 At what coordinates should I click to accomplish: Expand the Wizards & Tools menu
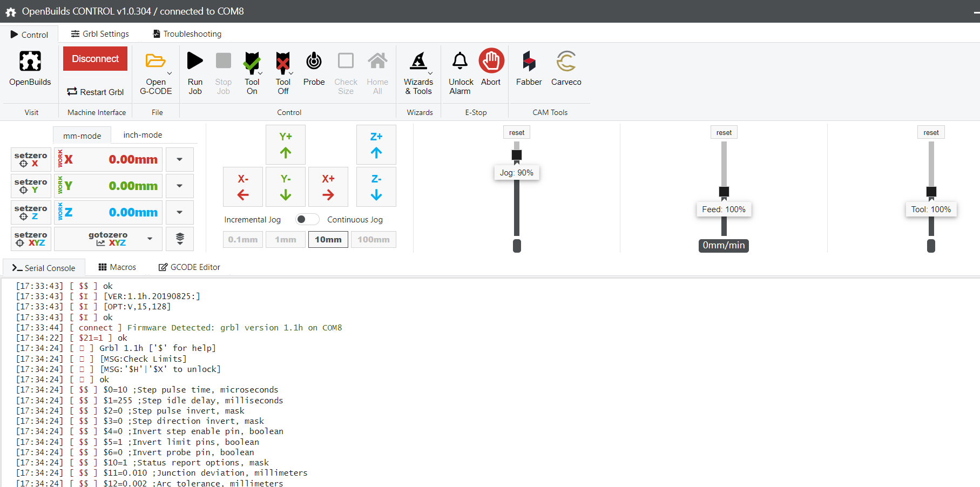pyautogui.click(x=418, y=73)
